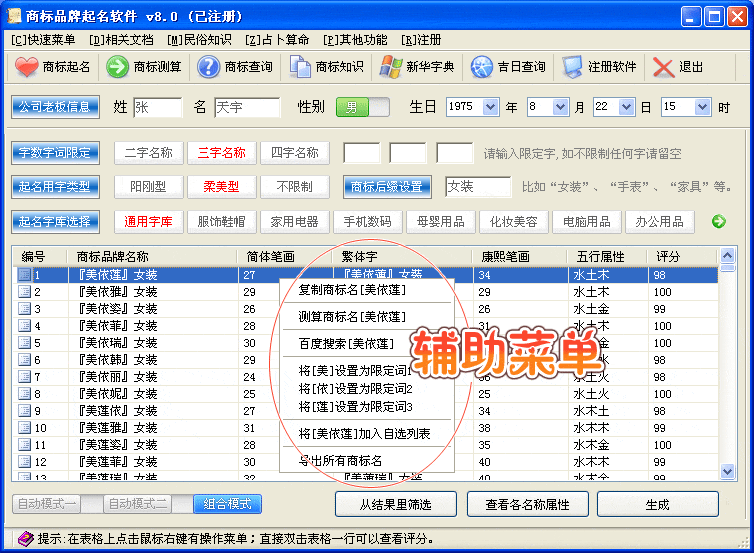
Task: Select the 化妆美容 library
Action: point(514,222)
